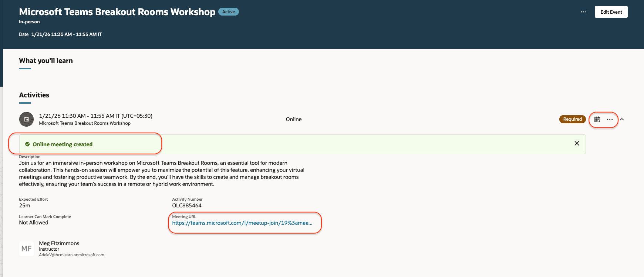Click the AdeleV@hcmlearn.onmicrosoft.com email text
644x277 pixels.
(72, 255)
